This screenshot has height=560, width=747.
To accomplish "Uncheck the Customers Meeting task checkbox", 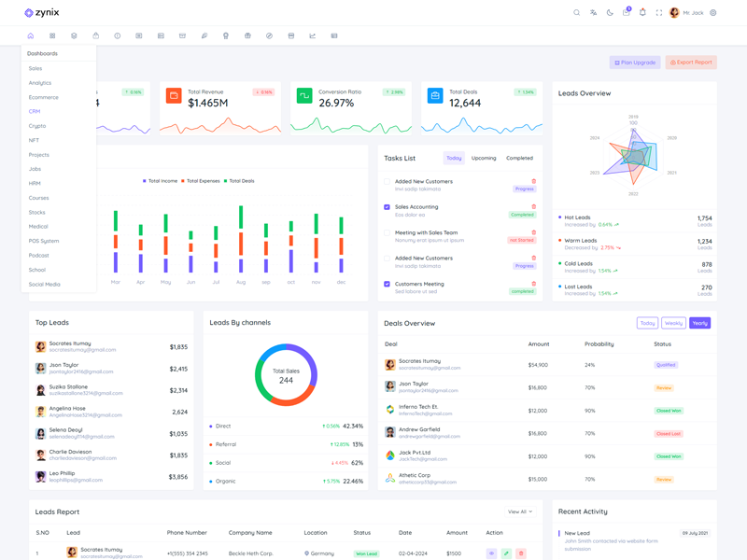I will click(x=387, y=284).
